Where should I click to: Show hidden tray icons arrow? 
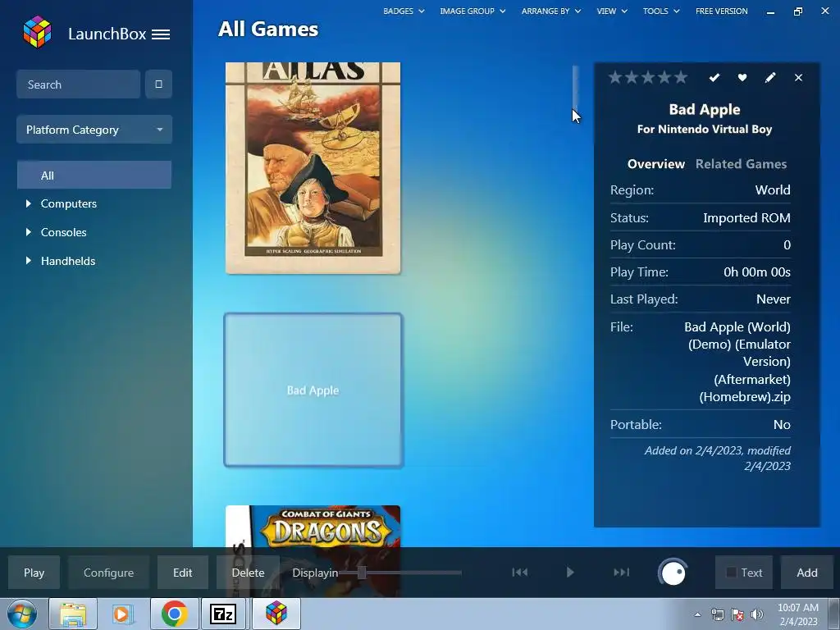tap(697, 614)
